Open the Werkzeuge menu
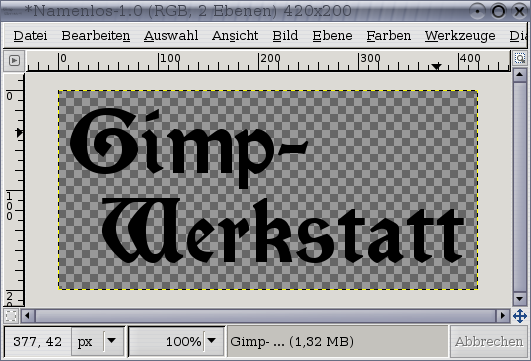This screenshot has width=531, height=361. [x=460, y=36]
